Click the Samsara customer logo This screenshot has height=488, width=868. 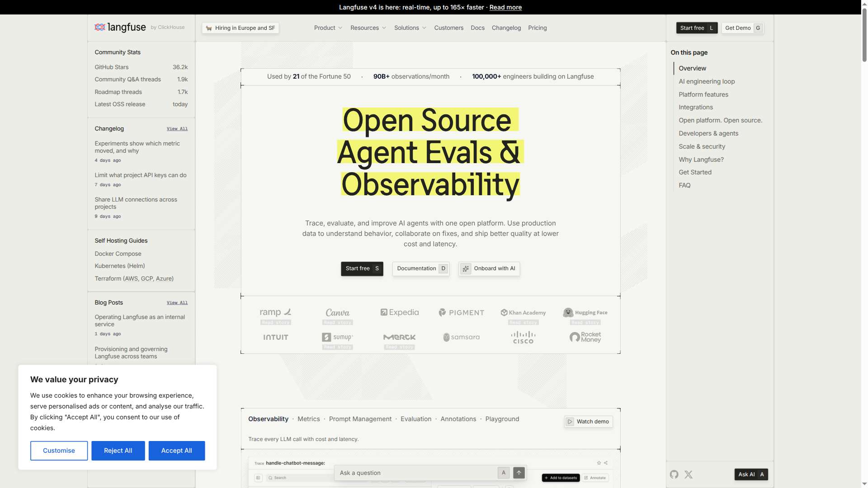462,337
